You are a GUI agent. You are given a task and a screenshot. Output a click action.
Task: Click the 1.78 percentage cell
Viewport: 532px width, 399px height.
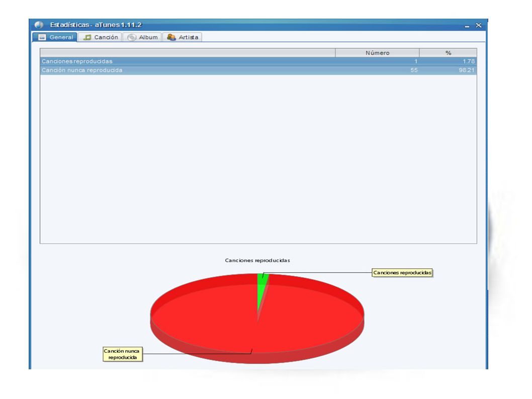click(x=469, y=61)
